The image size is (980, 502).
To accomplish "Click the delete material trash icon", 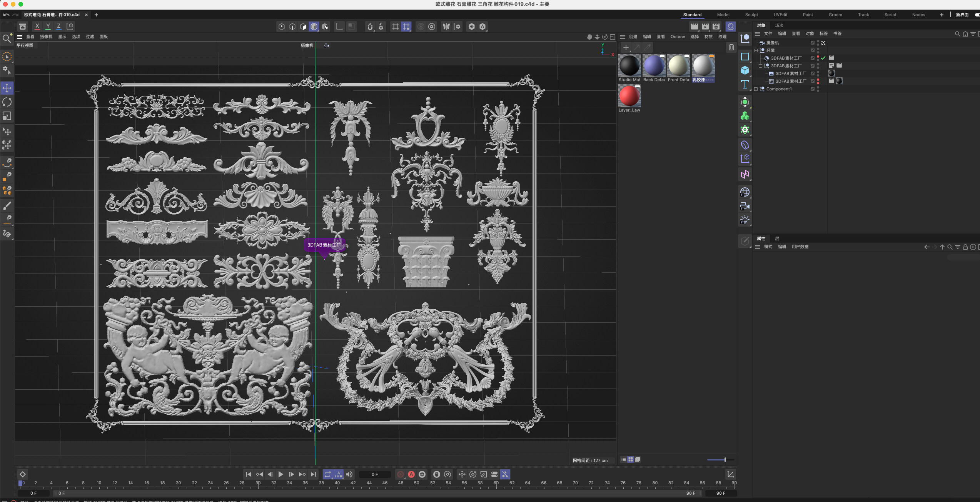I will pyautogui.click(x=731, y=47).
